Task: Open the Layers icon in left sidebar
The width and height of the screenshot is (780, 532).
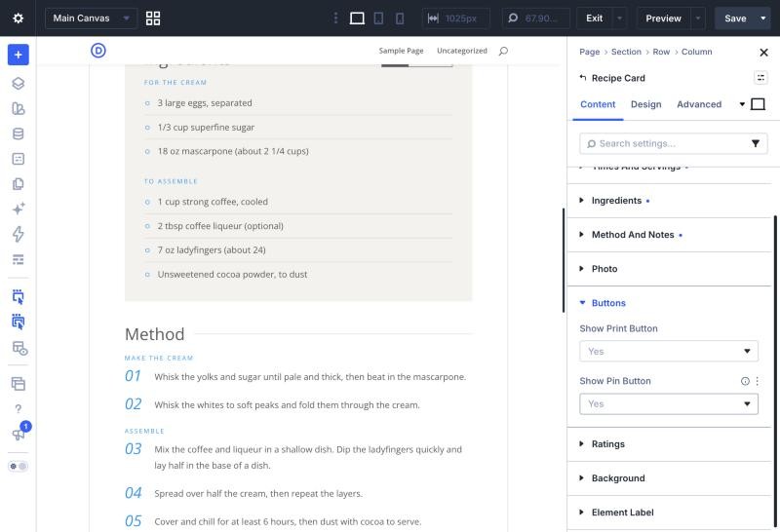Action: pos(19,84)
